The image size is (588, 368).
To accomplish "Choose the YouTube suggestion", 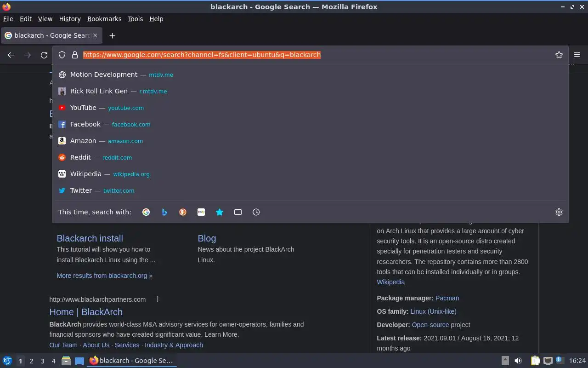I will point(310,108).
